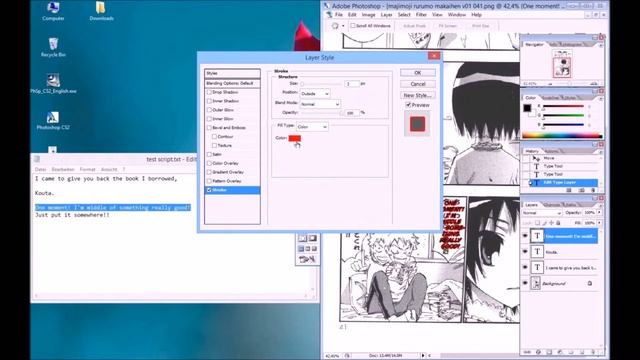Select first Type Tool history state

[563, 166]
